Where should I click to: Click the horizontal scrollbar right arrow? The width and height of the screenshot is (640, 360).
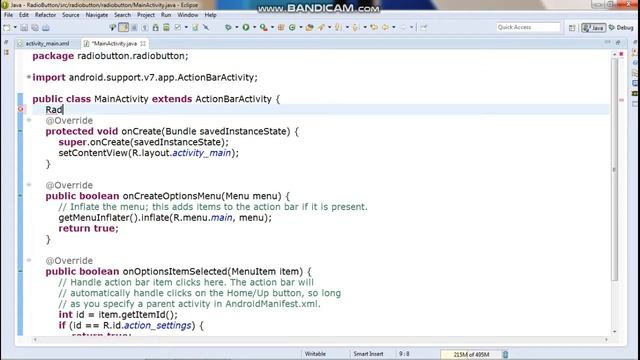[x=606, y=340]
